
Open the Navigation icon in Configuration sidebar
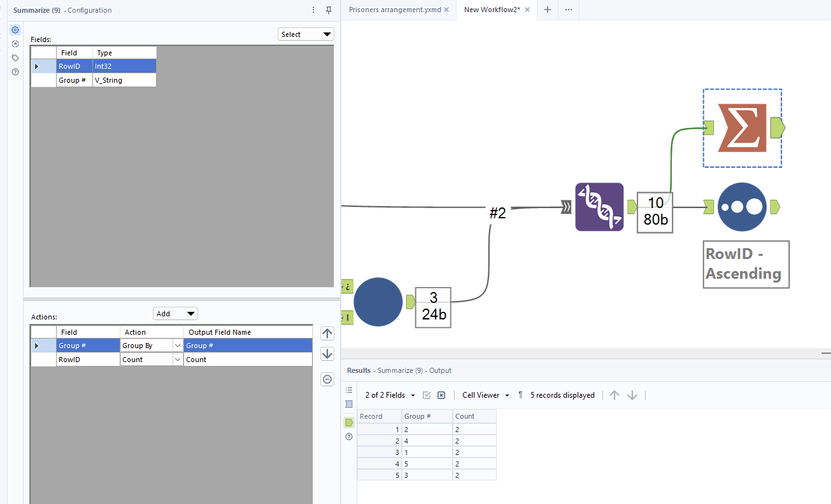click(x=15, y=44)
